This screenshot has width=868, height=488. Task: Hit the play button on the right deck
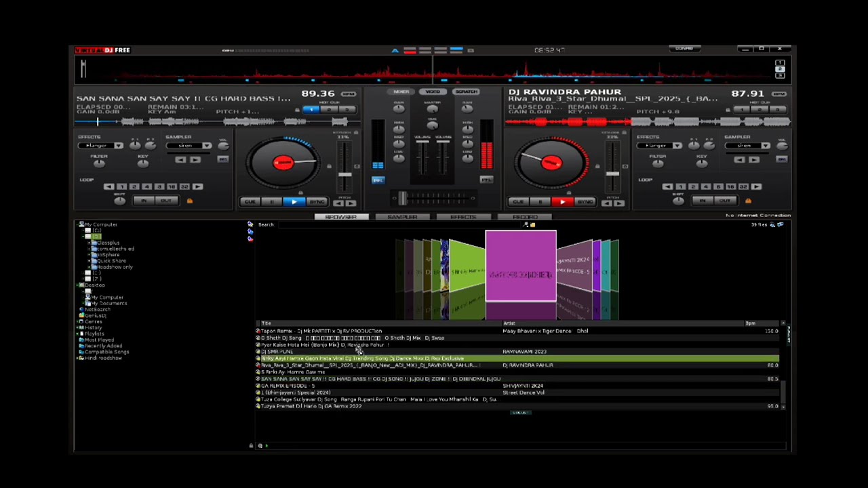[x=562, y=201]
